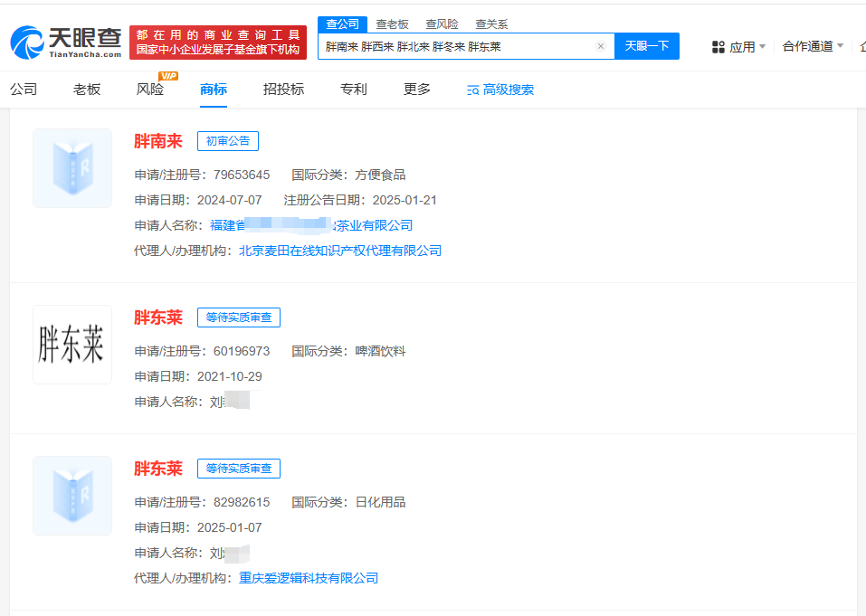Click the 高级搜索 filter icon

472,90
